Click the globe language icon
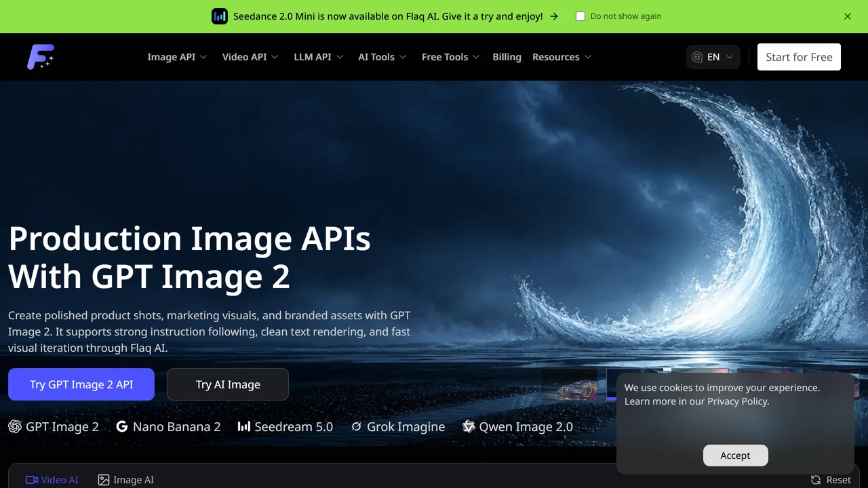This screenshot has width=868, height=488. click(697, 57)
